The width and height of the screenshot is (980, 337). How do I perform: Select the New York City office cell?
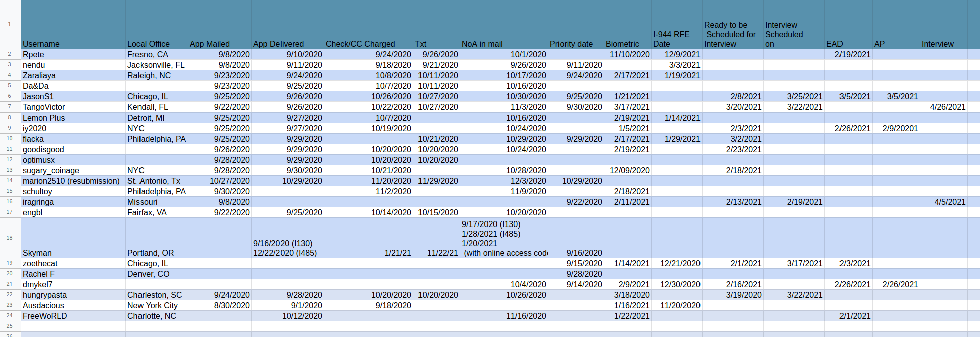pos(157,305)
